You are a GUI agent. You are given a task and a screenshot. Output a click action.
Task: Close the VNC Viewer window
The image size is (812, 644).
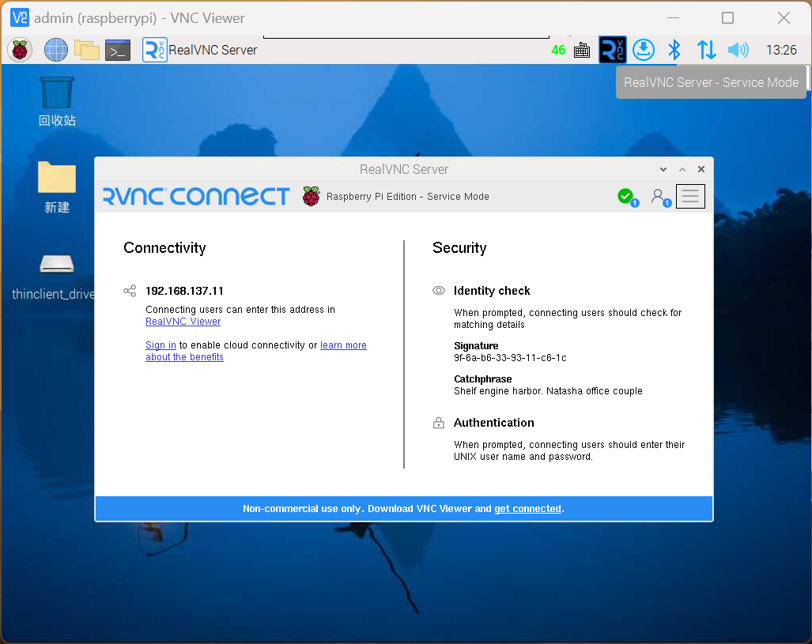pos(784,17)
